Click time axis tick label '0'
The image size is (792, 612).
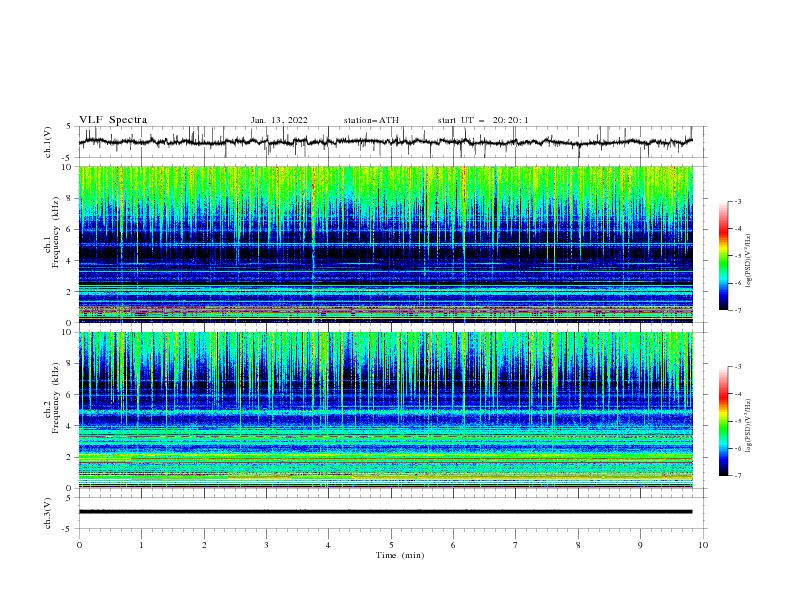79,545
